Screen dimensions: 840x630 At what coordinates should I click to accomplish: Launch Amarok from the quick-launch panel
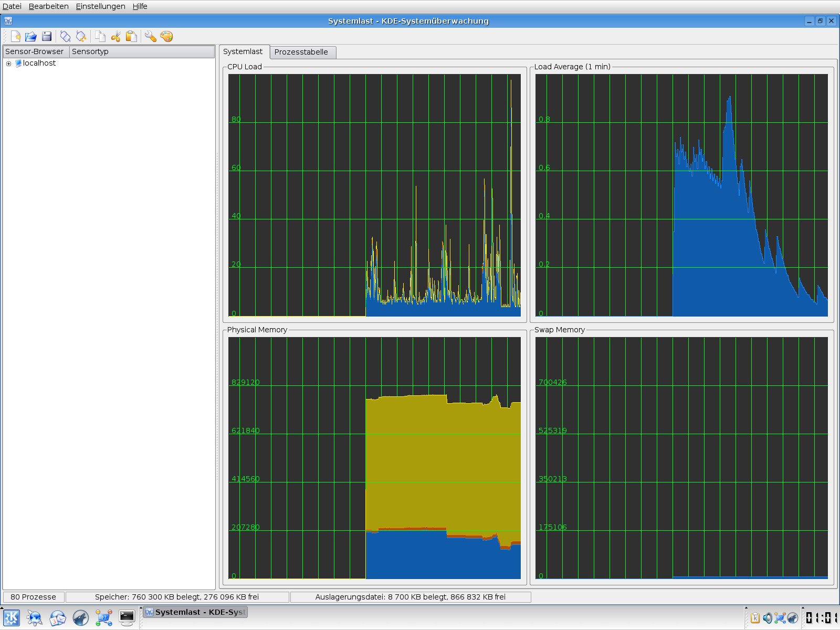(81, 618)
